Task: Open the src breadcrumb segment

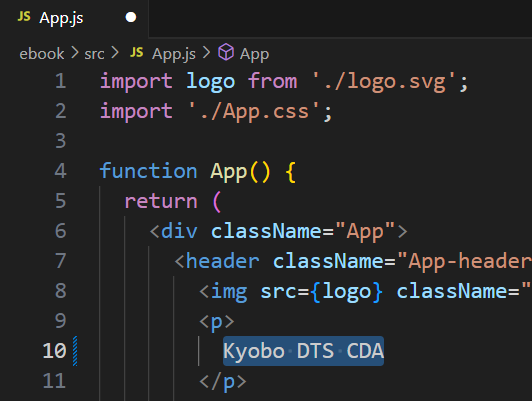Action: (94, 54)
